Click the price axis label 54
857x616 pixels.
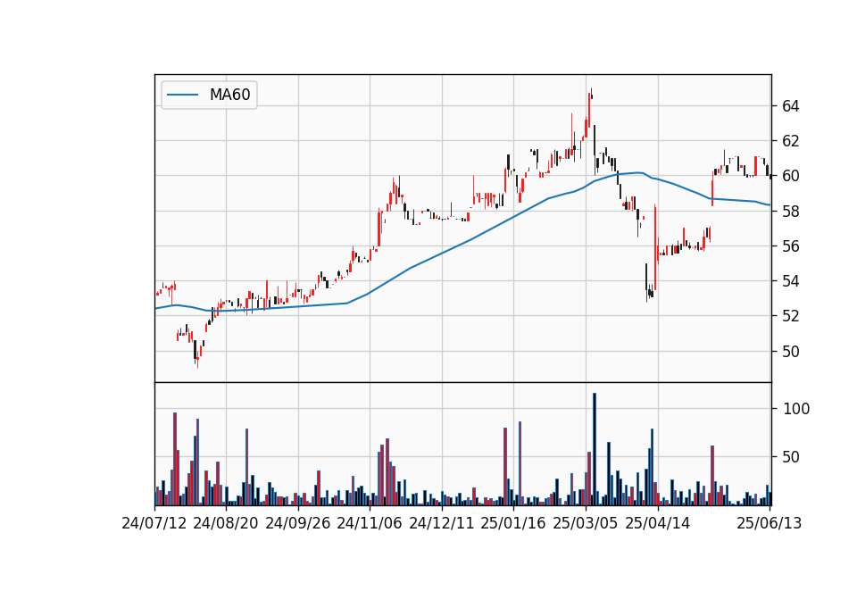790,281
